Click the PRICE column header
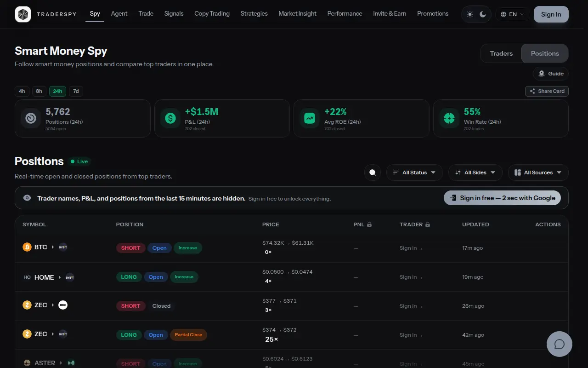588x368 pixels. pos(271,224)
